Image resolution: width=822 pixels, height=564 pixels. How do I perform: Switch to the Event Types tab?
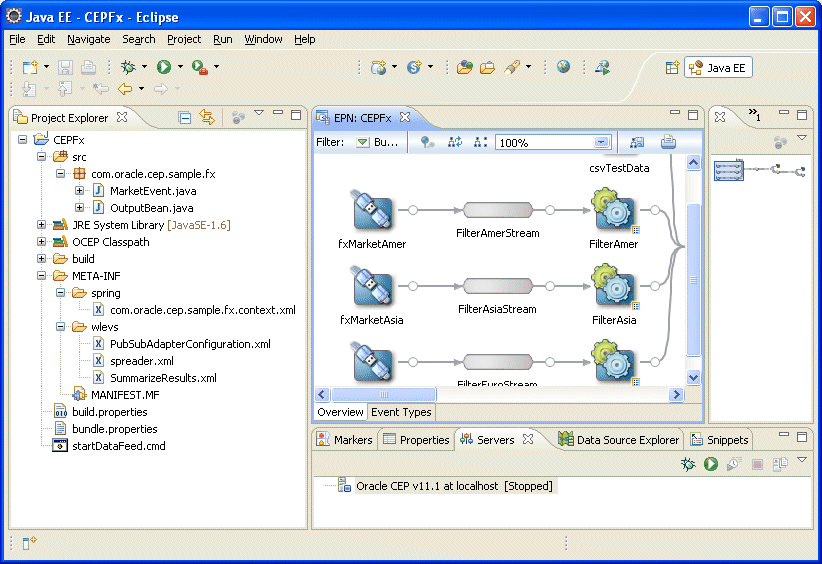401,412
